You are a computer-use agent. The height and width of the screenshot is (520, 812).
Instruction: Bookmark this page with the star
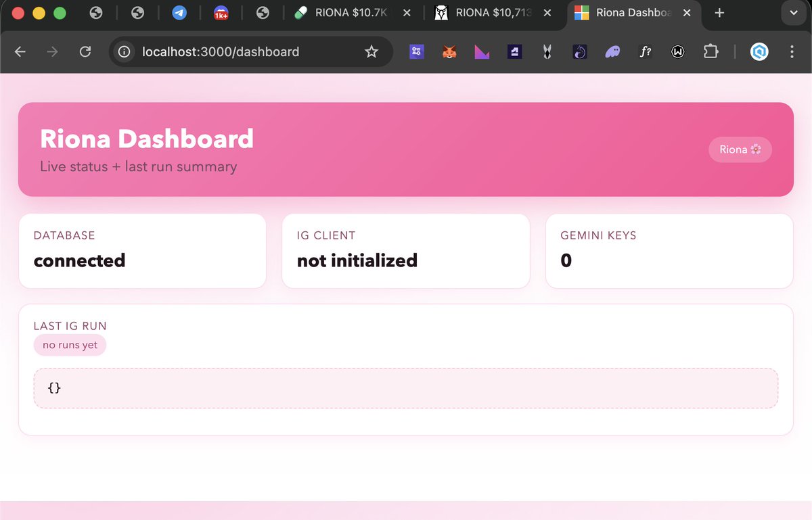click(371, 51)
